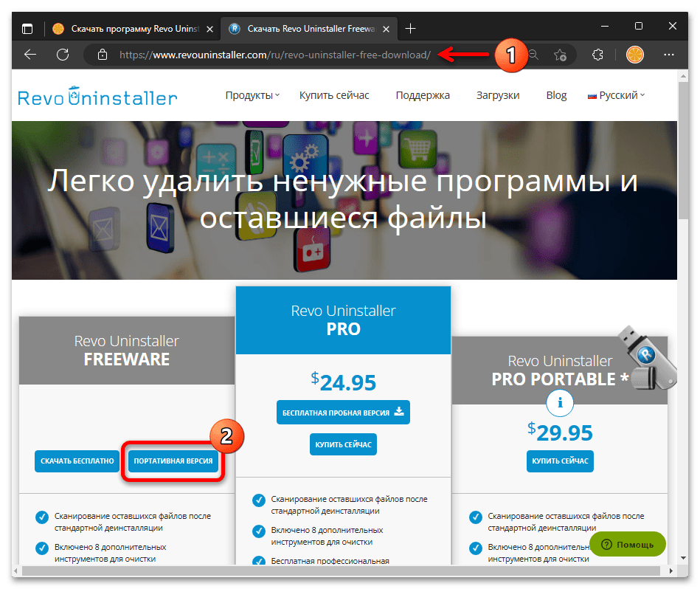Click the hero headline Легко удалить ненужные программы
Viewport: 700px width, 589px height.
coord(343,199)
